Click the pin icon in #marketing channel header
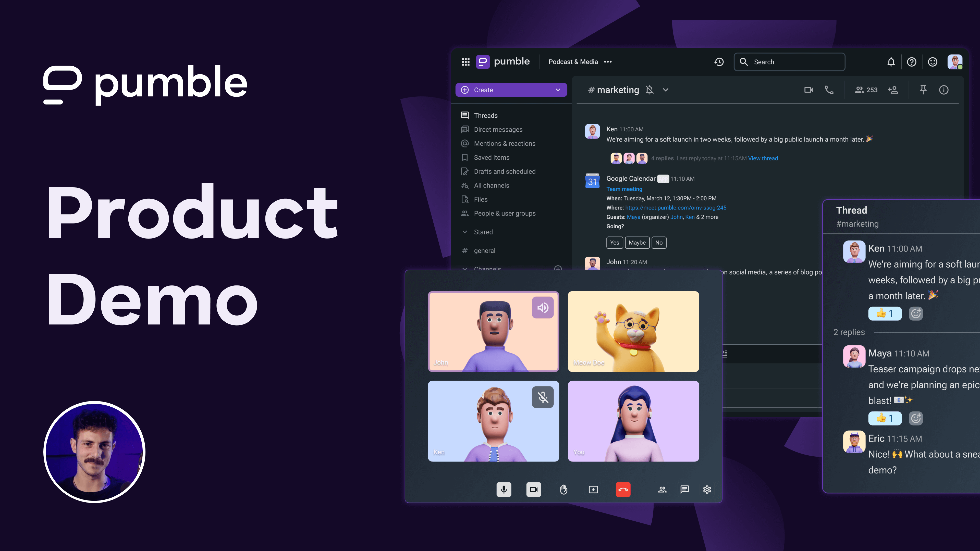 coord(922,90)
